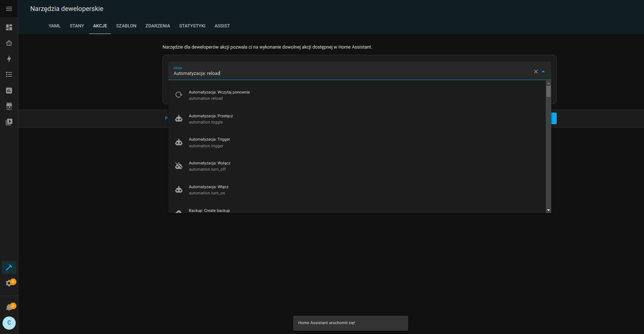Switch to the YAML tab
Screen dimensions: 644x334
[55, 26]
